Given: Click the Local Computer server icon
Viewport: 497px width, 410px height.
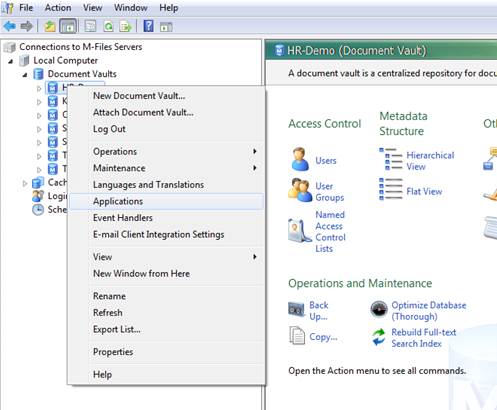Looking at the screenshot, I should point(24,61).
